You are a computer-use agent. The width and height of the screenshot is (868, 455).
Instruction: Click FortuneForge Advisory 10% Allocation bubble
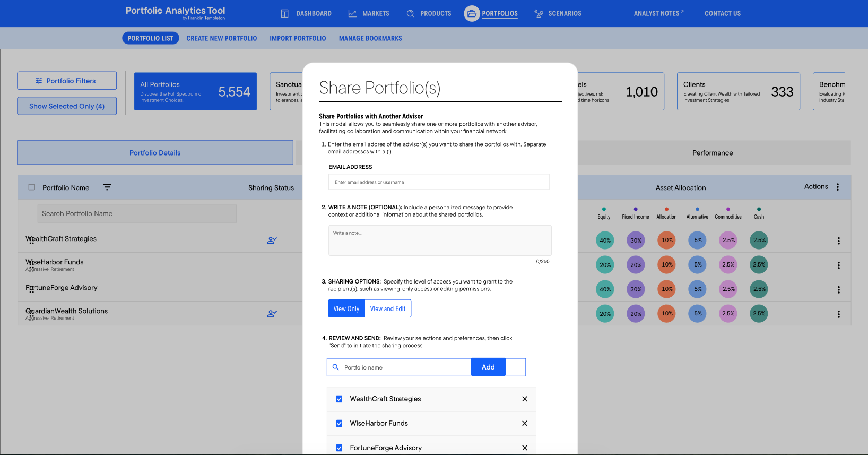[x=667, y=289]
